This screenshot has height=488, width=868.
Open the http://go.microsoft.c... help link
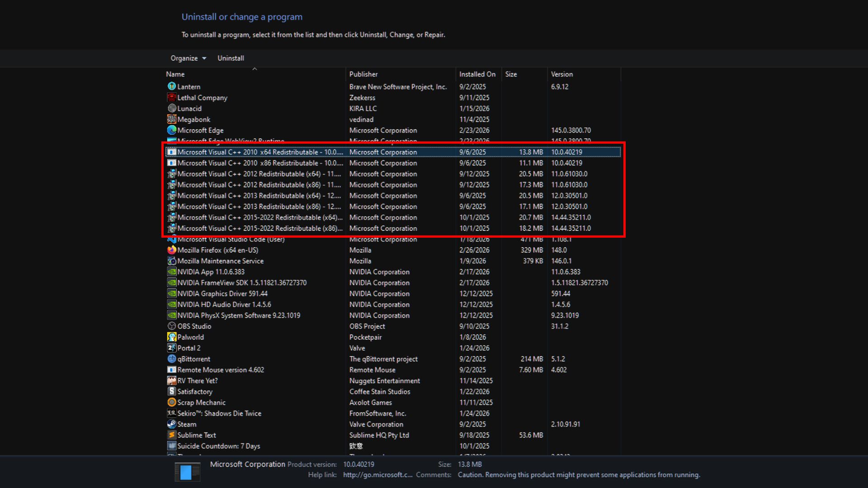[x=378, y=475]
